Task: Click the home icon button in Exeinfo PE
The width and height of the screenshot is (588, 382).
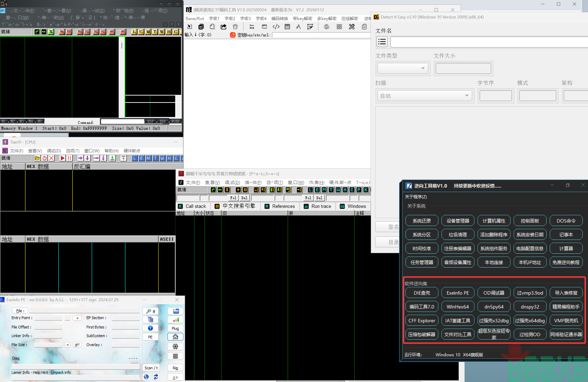Action: (x=175, y=337)
